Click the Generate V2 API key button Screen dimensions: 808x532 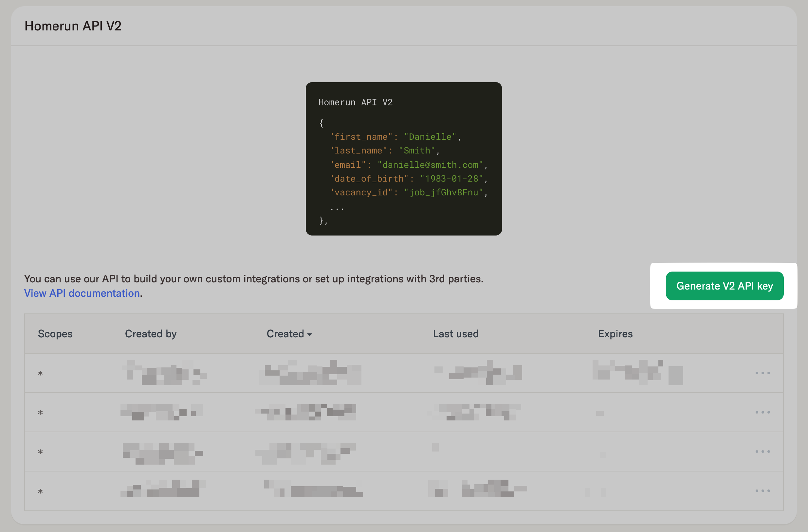pos(724,286)
